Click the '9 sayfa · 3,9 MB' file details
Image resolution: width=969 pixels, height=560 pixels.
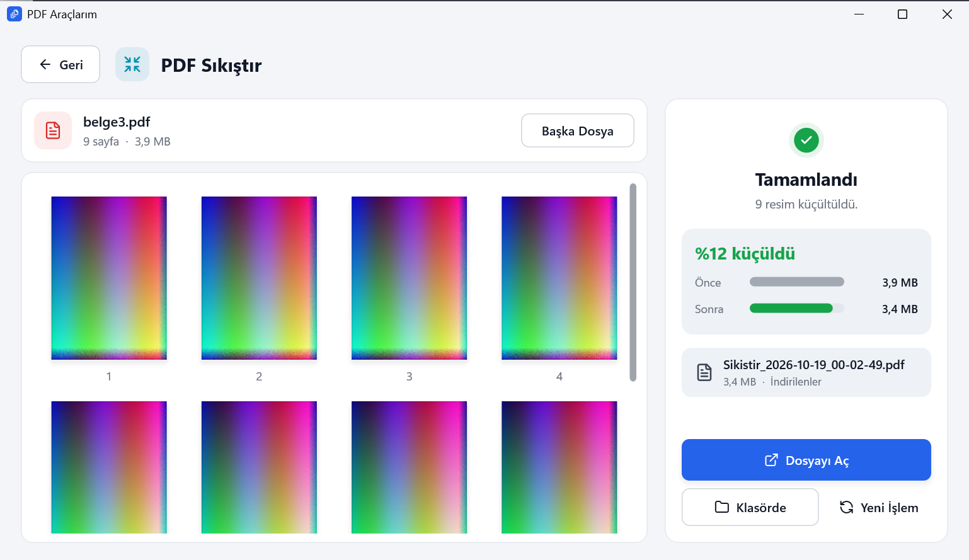(127, 142)
